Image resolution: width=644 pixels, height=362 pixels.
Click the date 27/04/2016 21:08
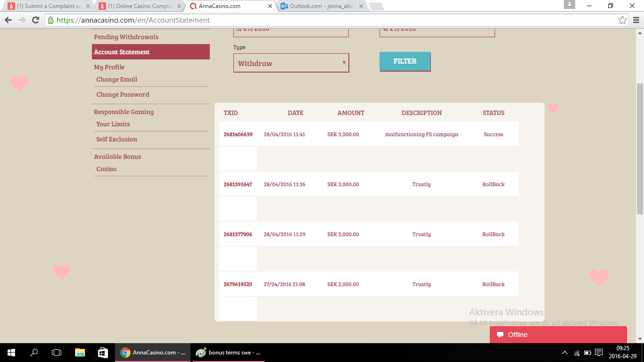(x=284, y=284)
